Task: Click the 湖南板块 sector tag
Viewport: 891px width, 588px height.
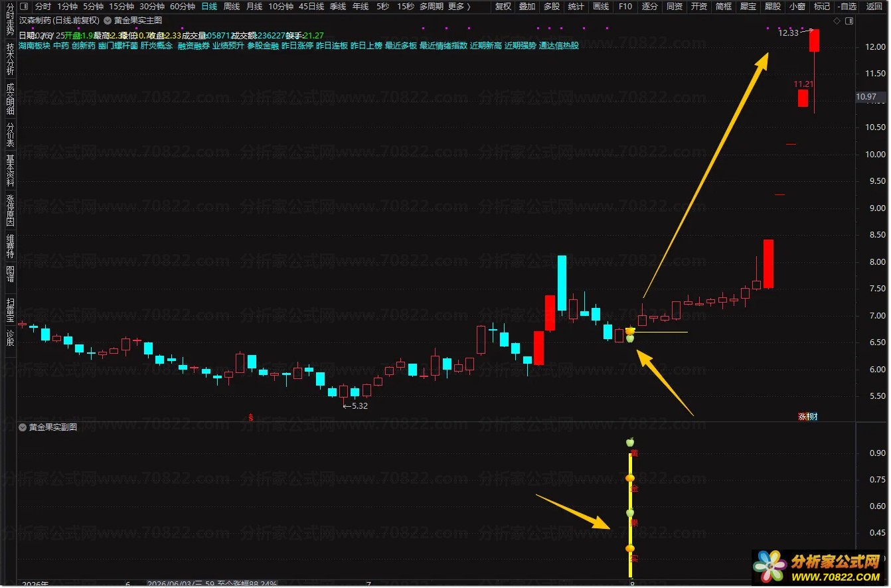Action: tap(35, 46)
